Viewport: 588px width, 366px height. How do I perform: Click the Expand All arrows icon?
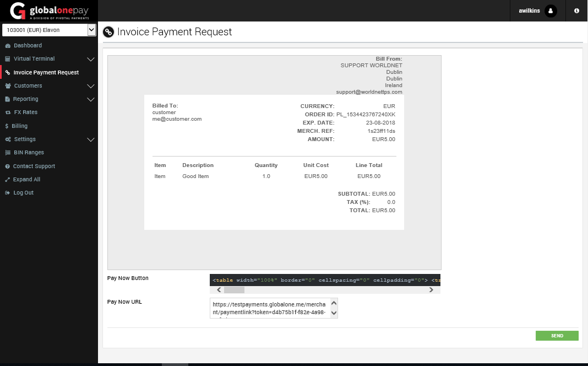click(x=7, y=180)
